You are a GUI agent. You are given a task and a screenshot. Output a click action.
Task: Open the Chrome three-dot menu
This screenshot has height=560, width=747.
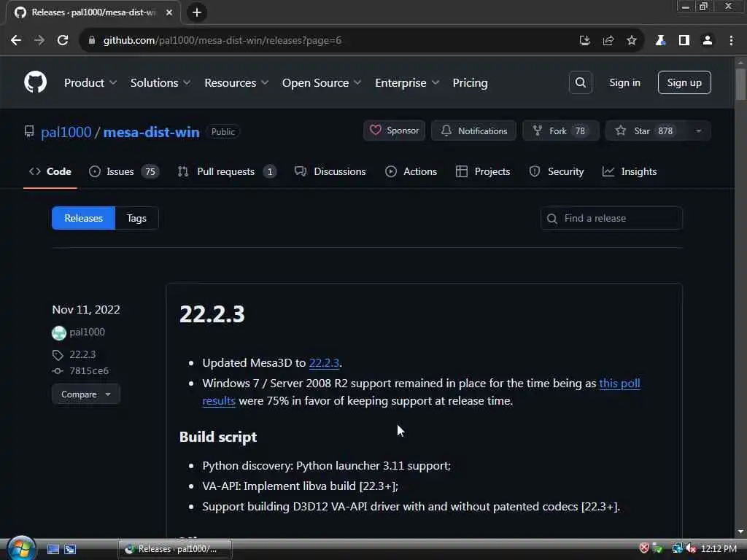731,41
